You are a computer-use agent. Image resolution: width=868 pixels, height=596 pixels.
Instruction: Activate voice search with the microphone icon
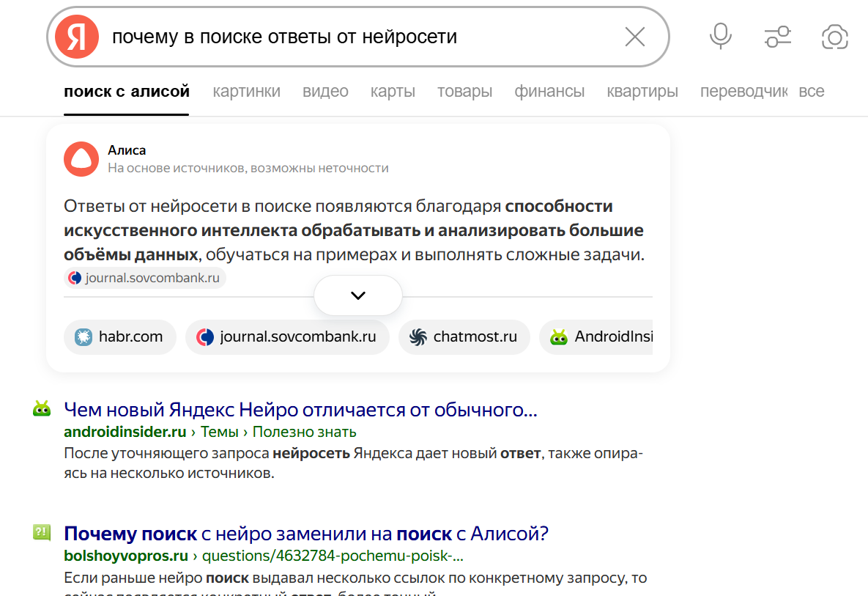point(720,35)
